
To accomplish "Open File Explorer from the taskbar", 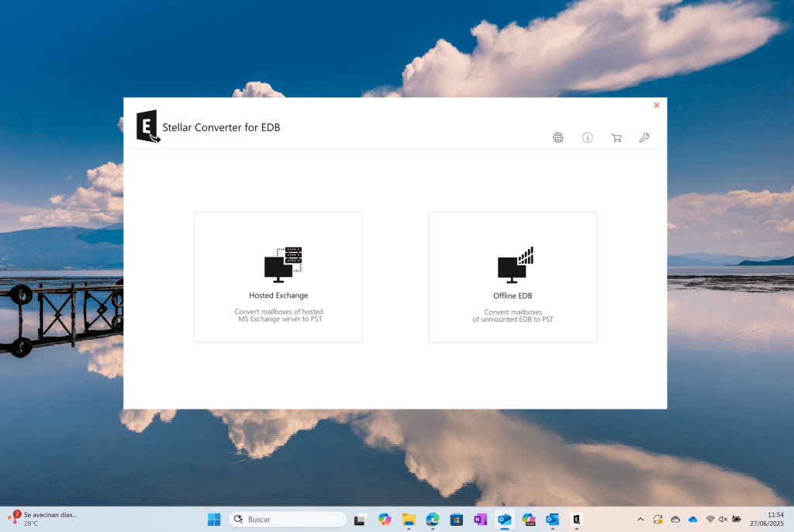I will 409,520.
